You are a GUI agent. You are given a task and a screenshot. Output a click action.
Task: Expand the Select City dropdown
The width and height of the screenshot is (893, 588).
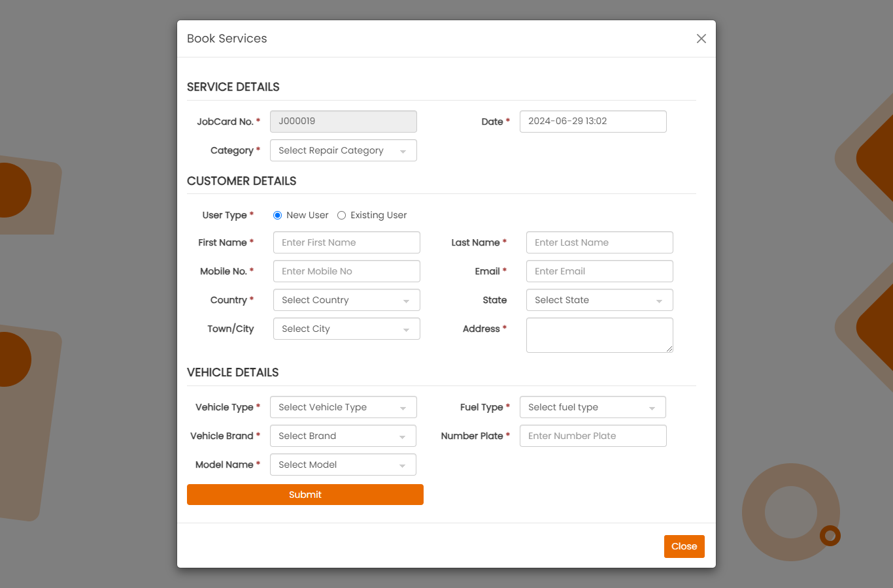[x=346, y=329]
